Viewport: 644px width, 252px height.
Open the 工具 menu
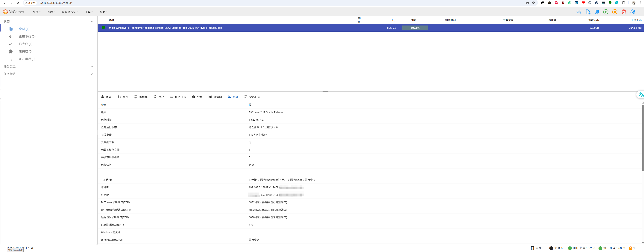[89, 12]
